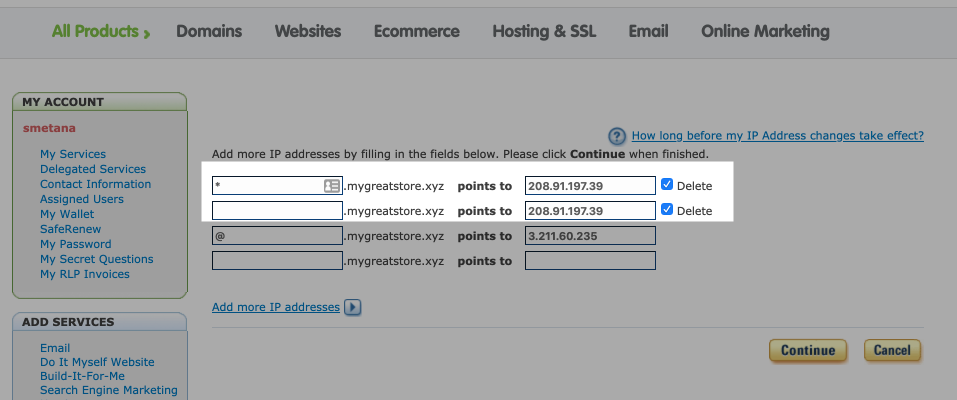This screenshot has width=957, height=400.
Task: Click the smetana account name
Action: [x=49, y=128]
